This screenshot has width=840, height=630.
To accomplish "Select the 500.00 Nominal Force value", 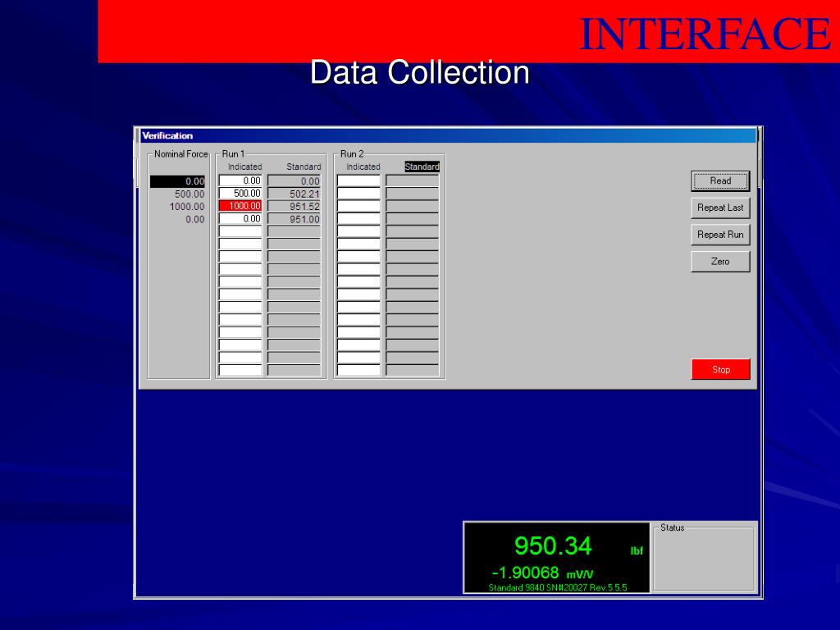I will (x=189, y=194).
